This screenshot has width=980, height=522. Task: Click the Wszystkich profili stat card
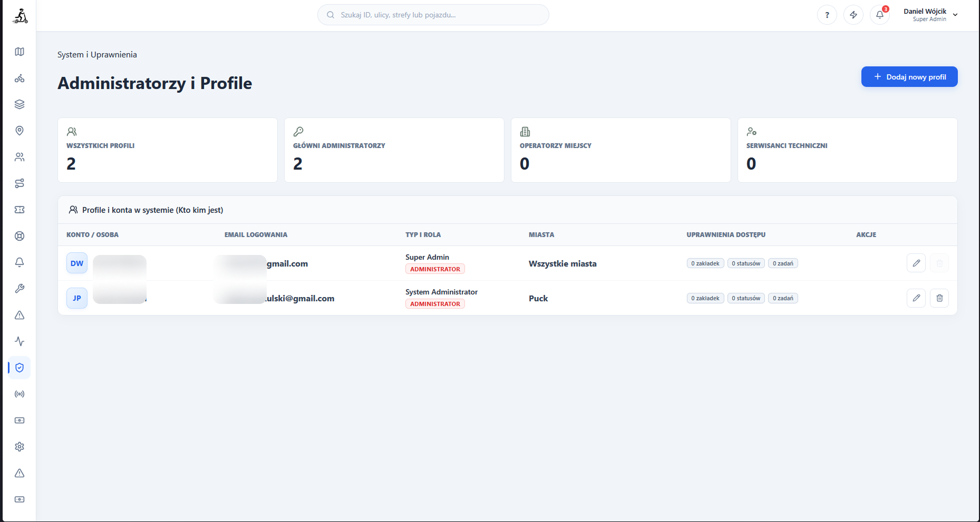pyautogui.click(x=168, y=150)
